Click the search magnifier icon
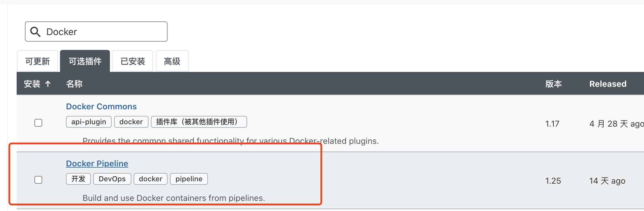Image resolution: width=644 pixels, height=211 pixels. pyautogui.click(x=35, y=32)
